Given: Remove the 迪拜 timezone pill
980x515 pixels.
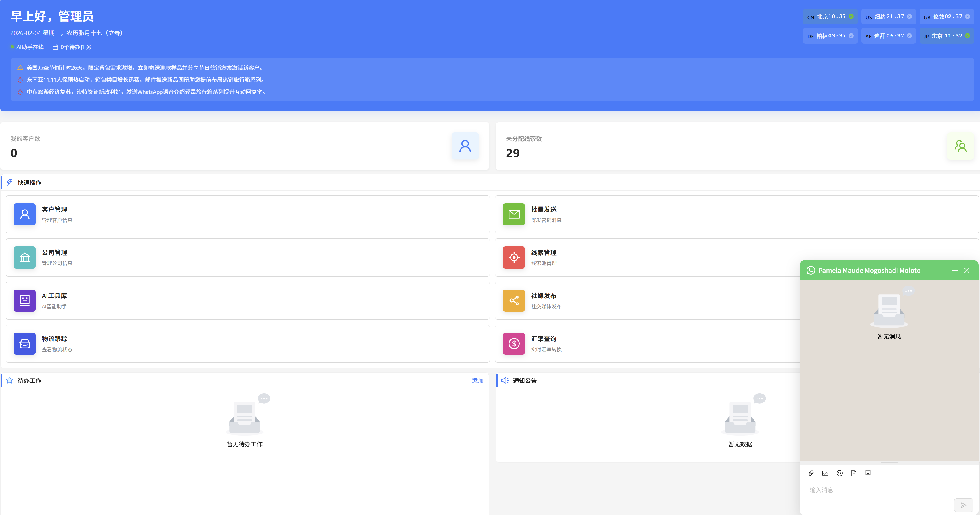Looking at the screenshot, I should [x=910, y=36].
